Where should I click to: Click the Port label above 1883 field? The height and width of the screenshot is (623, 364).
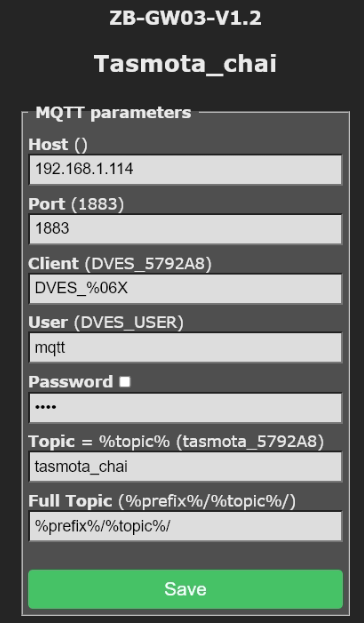tap(46, 204)
